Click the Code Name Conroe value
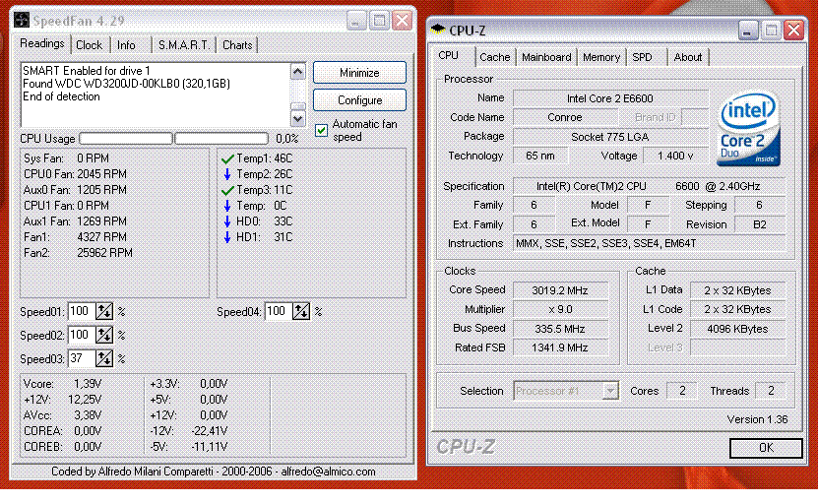The height and width of the screenshot is (504, 818). pyautogui.click(x=565, y=117)
